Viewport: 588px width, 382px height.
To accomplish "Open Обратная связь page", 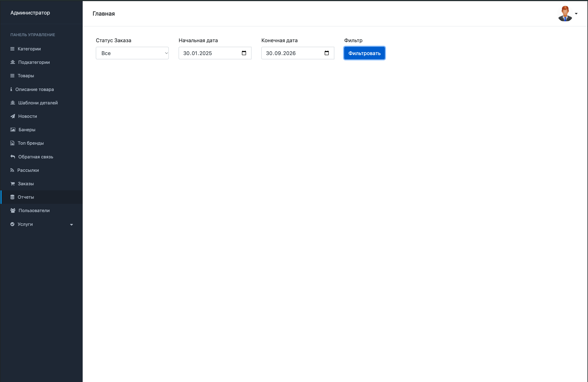I will click(41, 157).
